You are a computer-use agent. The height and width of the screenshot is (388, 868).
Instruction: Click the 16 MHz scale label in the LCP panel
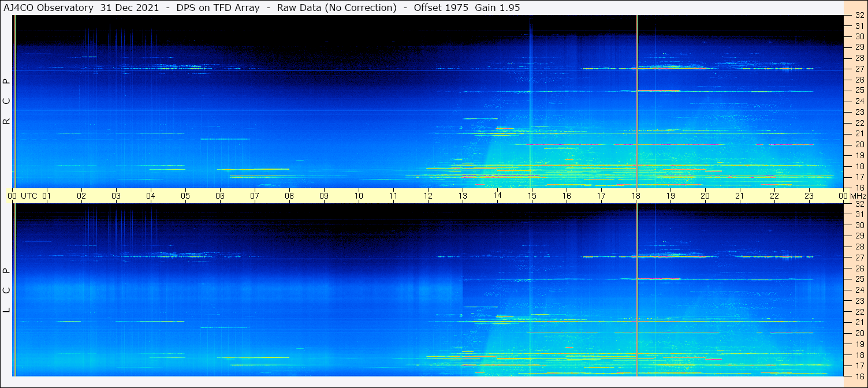click(x=859, y=376)
